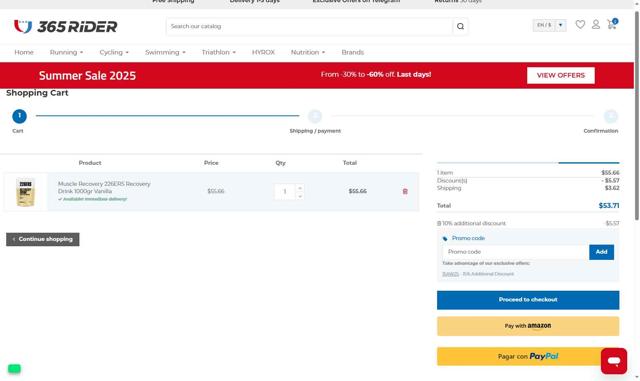The image size is (640, 381).
Task: Expand the Swimming menu
Action: [x=165, y=52]
